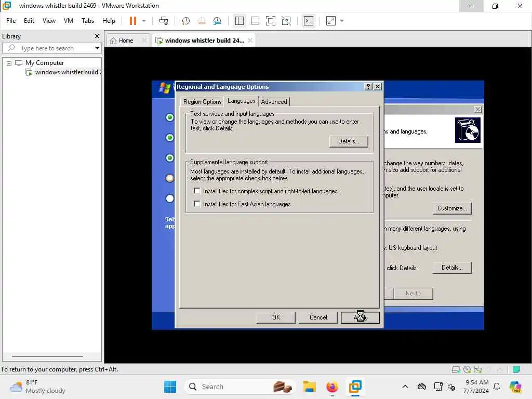Viewport: 532px width, 399px height.
Task: Open File Explorer from the taskbar
Action: (x=309, y=387)
